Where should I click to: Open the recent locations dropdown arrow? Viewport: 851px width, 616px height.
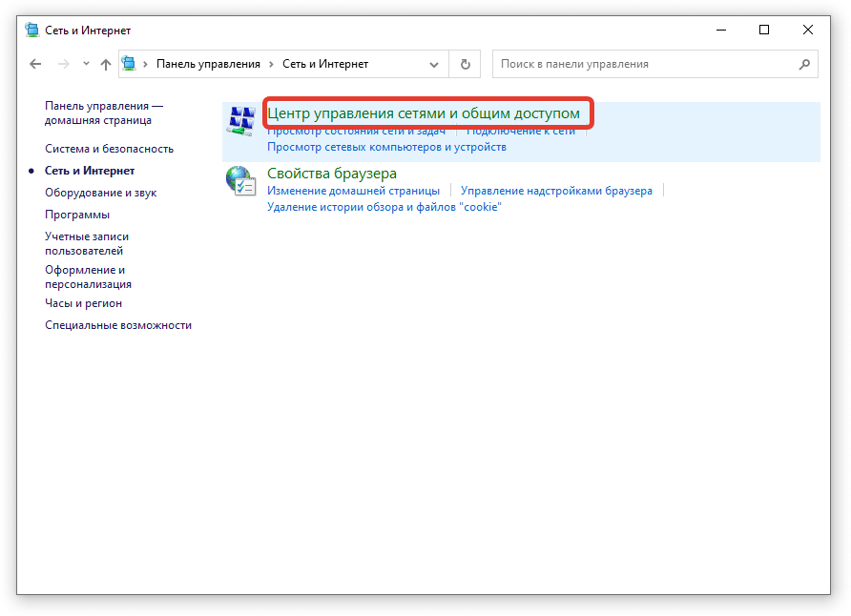pyautogui.click(x=86, y=64)
